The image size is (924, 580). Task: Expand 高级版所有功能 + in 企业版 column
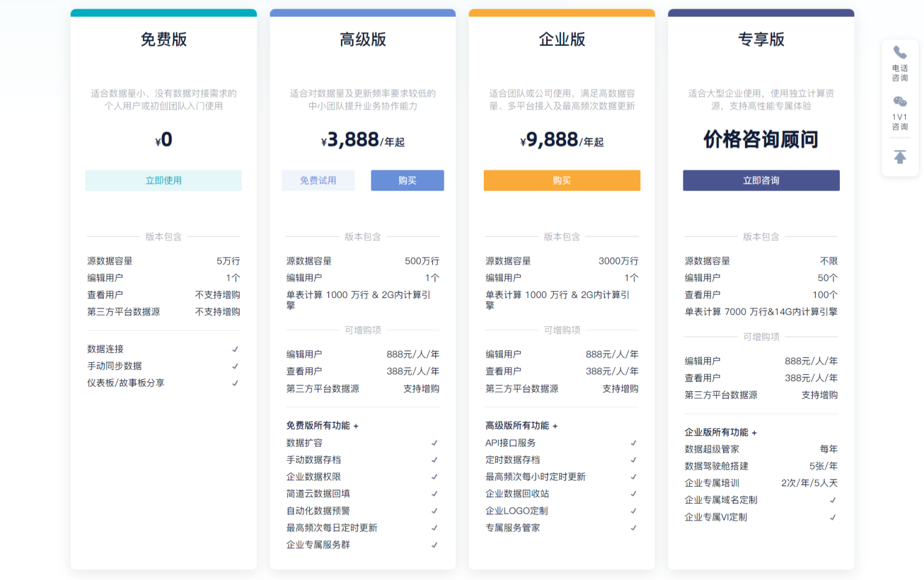tap(521, 426)
